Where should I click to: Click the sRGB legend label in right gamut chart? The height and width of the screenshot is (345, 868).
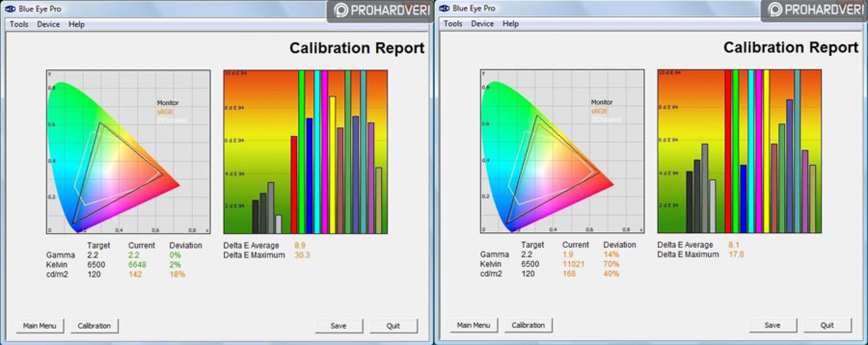tap(599, 111)
